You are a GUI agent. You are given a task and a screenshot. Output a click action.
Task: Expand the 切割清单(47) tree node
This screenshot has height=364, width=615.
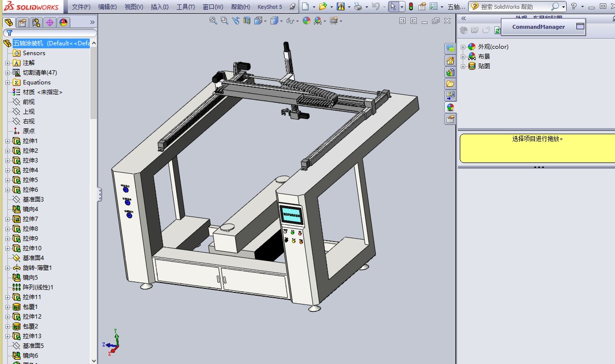pos(7,73)
